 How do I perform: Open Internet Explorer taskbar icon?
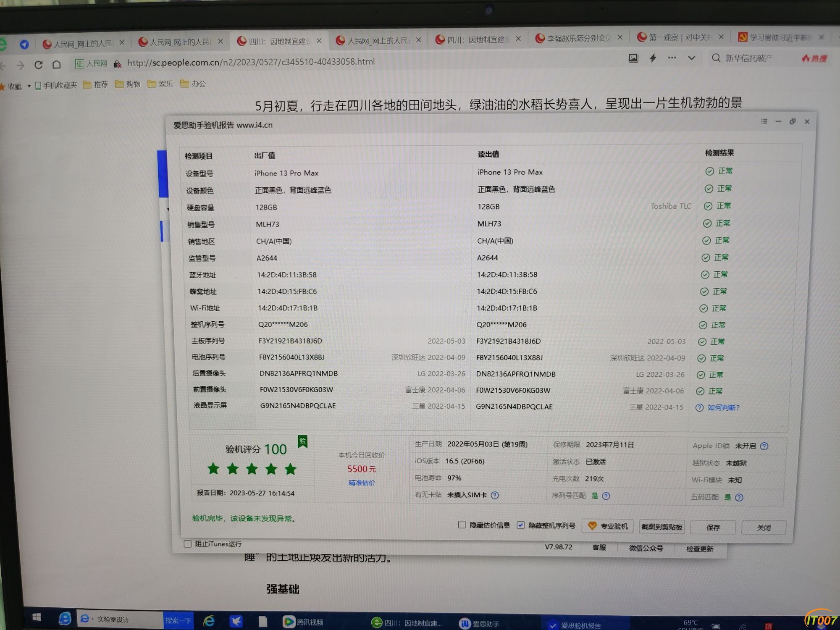click(x=209, y=620)
